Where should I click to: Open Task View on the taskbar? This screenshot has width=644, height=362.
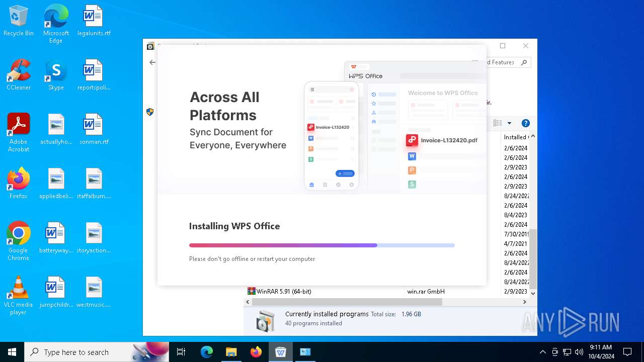tap(181, 352)
